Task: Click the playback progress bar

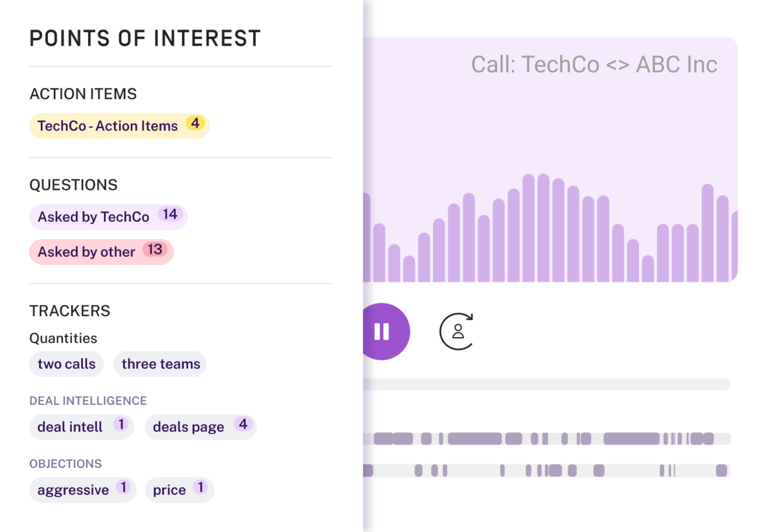Action: point(547,384)
